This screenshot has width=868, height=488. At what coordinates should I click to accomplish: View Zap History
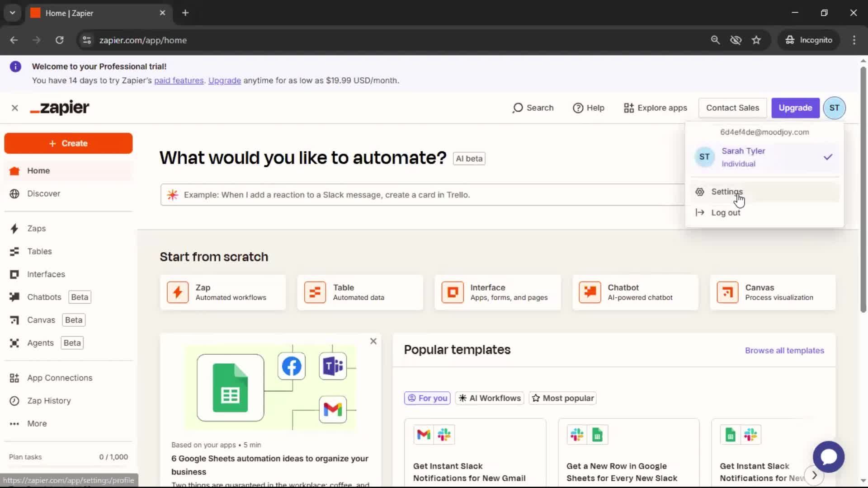tap(68, 401)
